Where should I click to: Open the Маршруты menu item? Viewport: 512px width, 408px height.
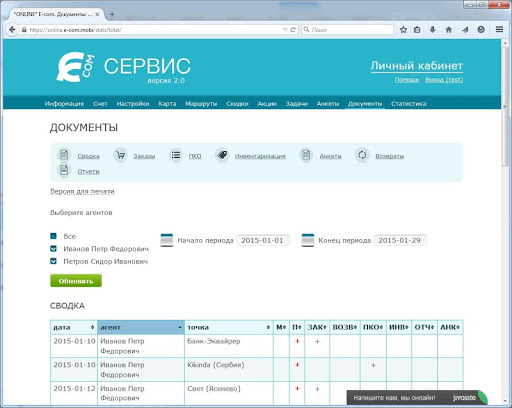pyautogui.click(x=201, y=104)
